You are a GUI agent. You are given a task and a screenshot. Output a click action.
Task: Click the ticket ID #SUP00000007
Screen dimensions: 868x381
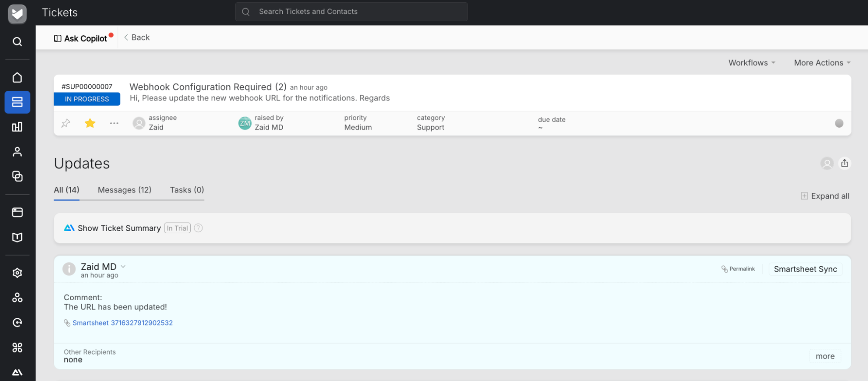coord(87,86)
